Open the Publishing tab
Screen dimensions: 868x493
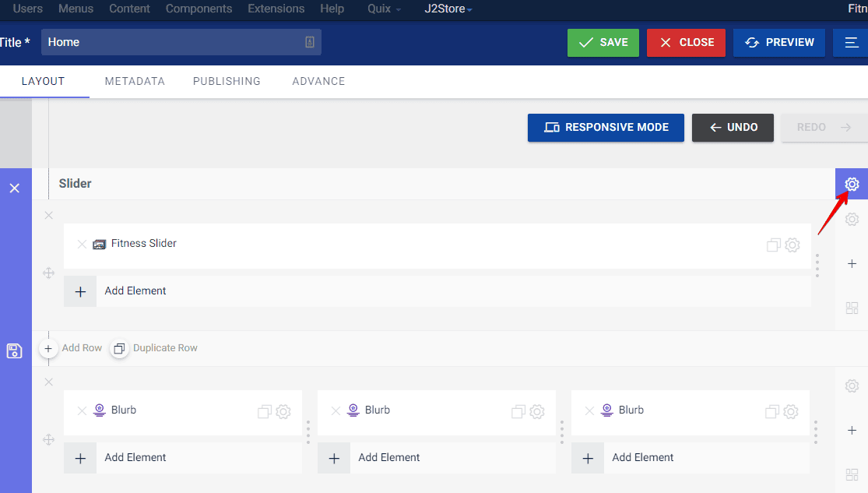pos(227,81)
